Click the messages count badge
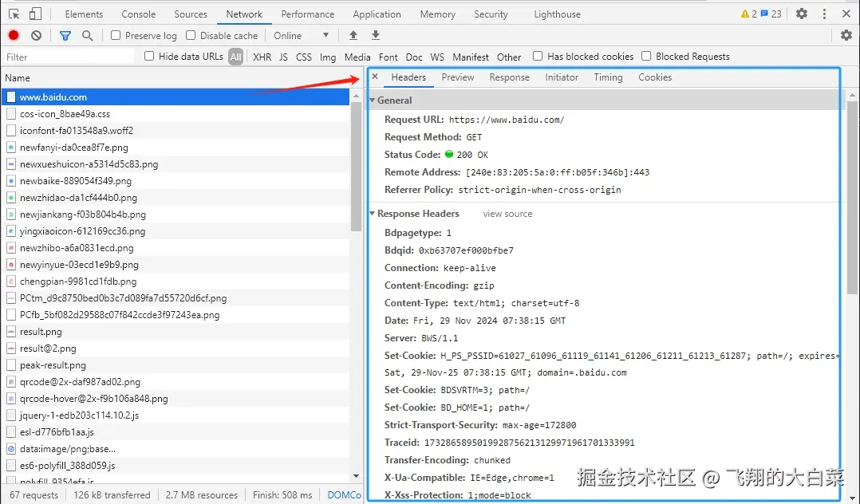The width and height of the screenshot is (860, 504). 771,14
